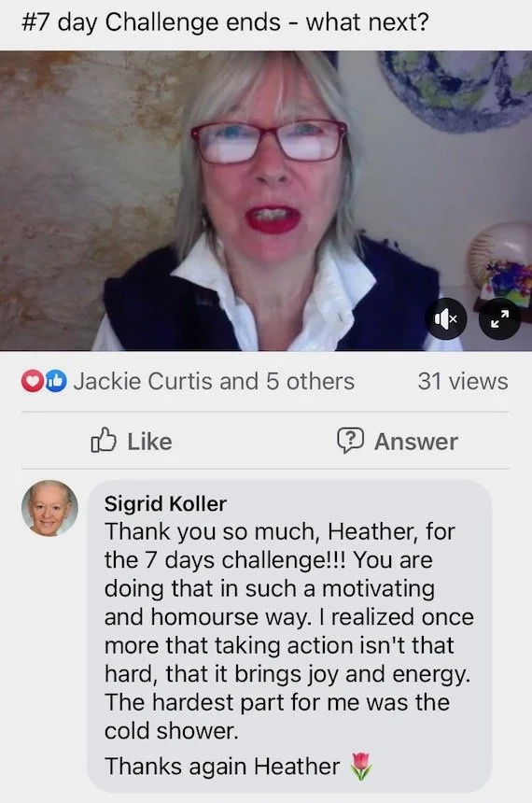Unmute the video with the speaker icon
Image resolution: width=532 pixels, height=803 pixels.
pyautogui.click(x=445, y=318)
